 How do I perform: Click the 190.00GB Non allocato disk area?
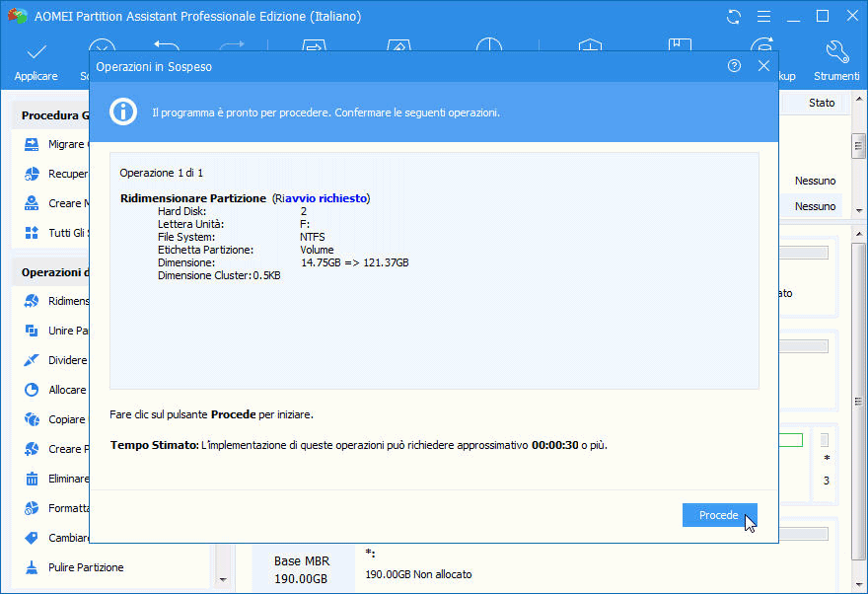point(418,574)
